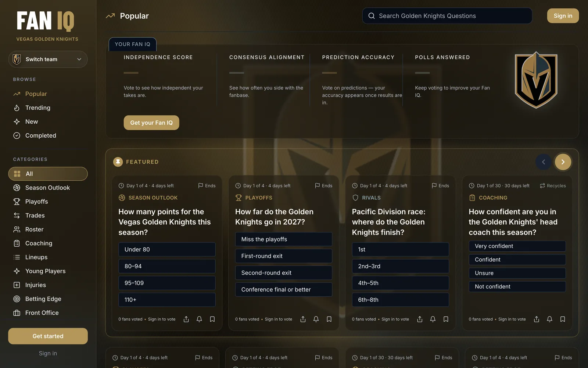Select Very confident coach option
Screen dimensions: 588x368
[x=517, y=246]
